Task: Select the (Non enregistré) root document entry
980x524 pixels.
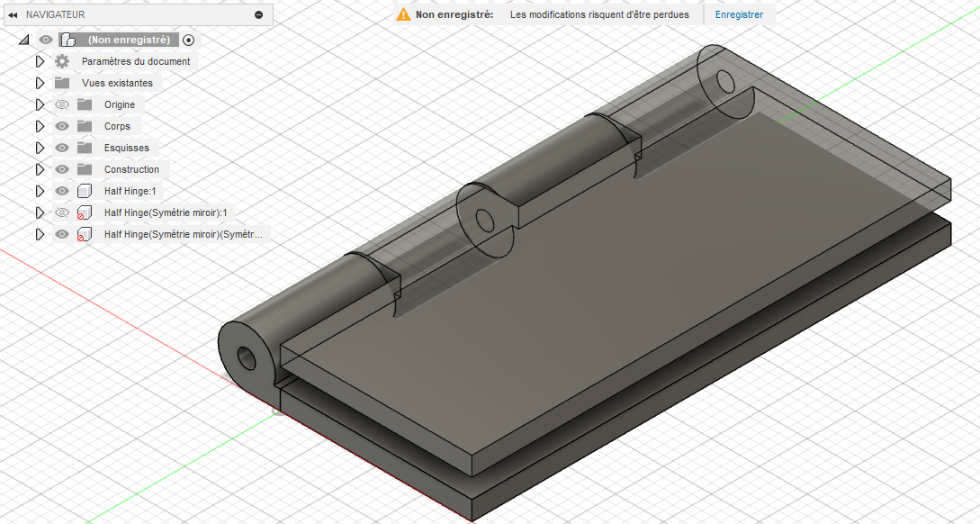Action: [x=130, y=39]
